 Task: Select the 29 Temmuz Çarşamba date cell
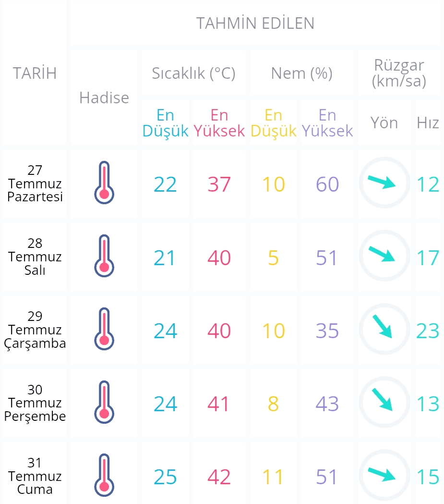(35, 330)
